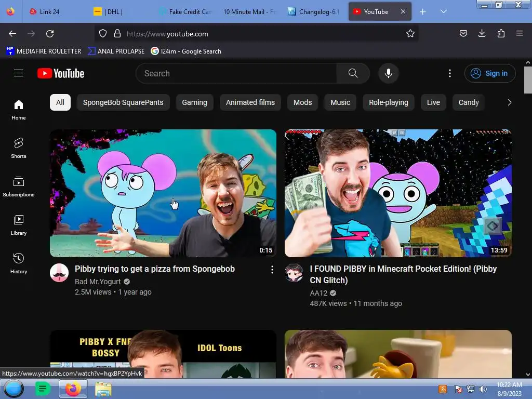Switch to the DHL tab
This screenshot has height=399, width=532.
point(114,12)
